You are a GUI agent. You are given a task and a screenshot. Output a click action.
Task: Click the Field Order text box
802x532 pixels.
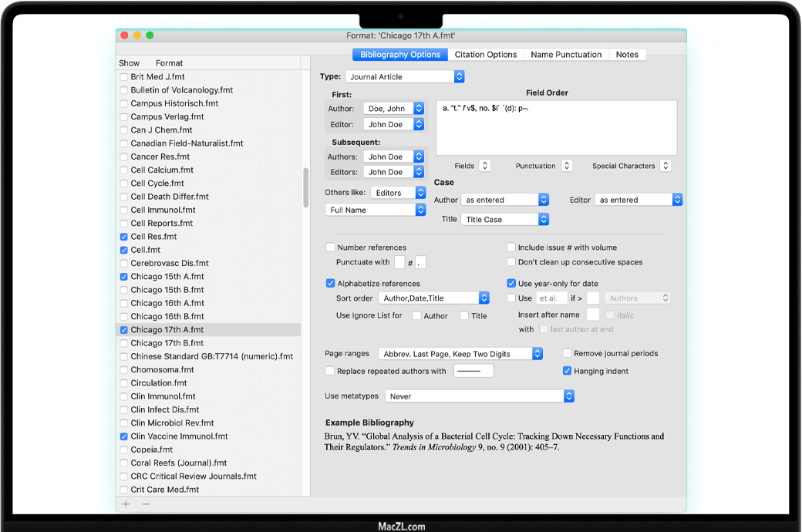click(556, 128)
